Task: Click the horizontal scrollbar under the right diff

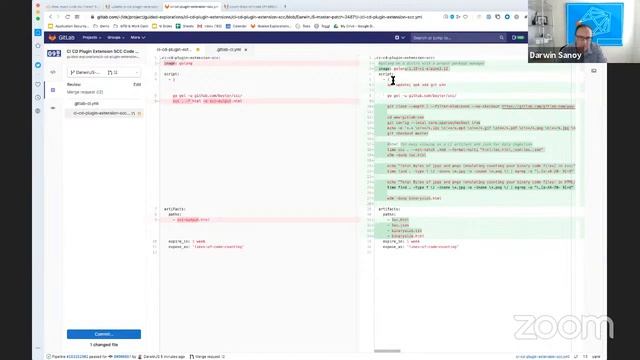Action: click(x=387, y=351)
